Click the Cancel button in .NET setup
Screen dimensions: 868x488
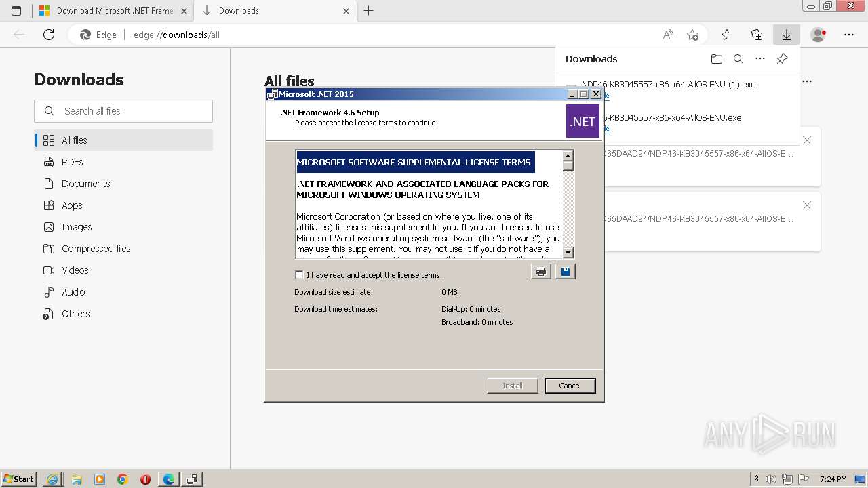pyautogui.click(x=570, y=386)
